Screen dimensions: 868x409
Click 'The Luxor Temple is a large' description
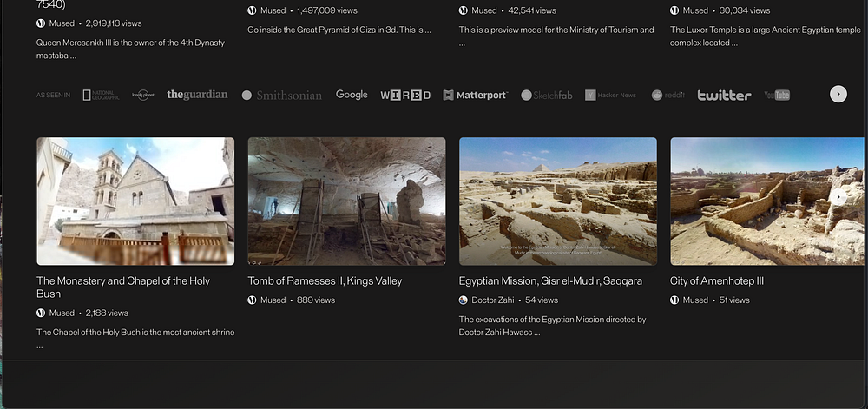click(x=766, y=36)
